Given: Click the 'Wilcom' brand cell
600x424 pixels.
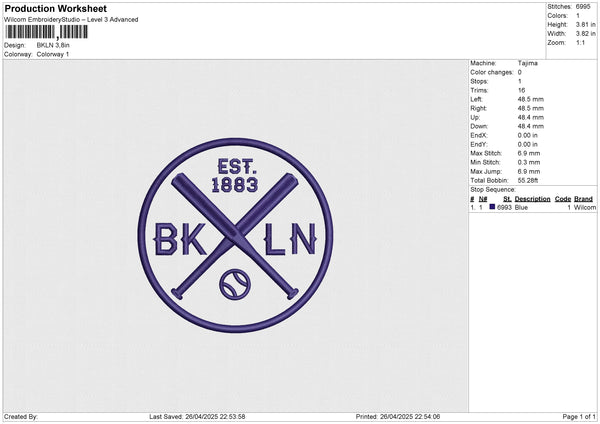Looking at the screenshot, I should click(585, 207).
